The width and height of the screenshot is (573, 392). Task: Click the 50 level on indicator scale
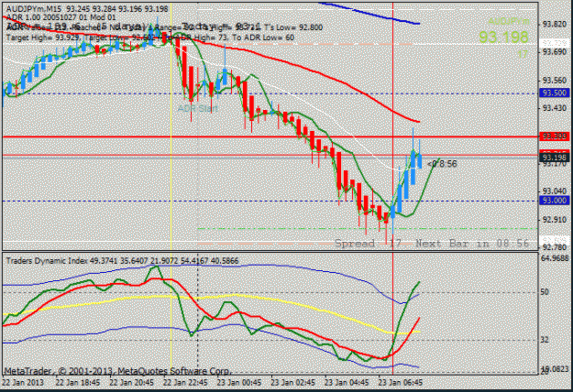coord(545,292)
